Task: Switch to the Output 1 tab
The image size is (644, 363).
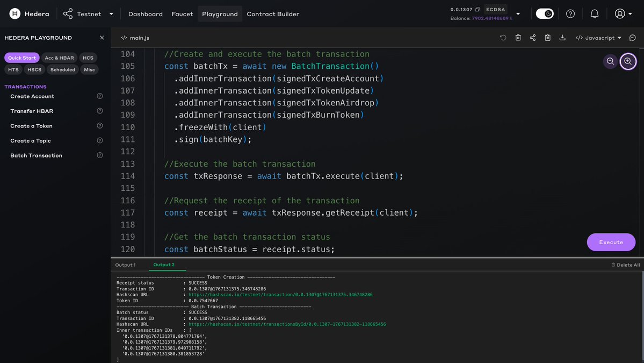Action: 125,265
